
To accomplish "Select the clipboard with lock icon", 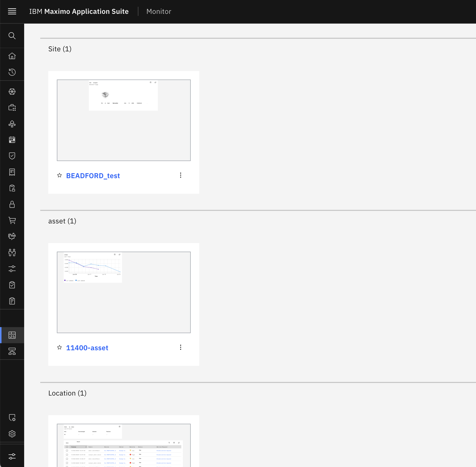I will [12, 188].
